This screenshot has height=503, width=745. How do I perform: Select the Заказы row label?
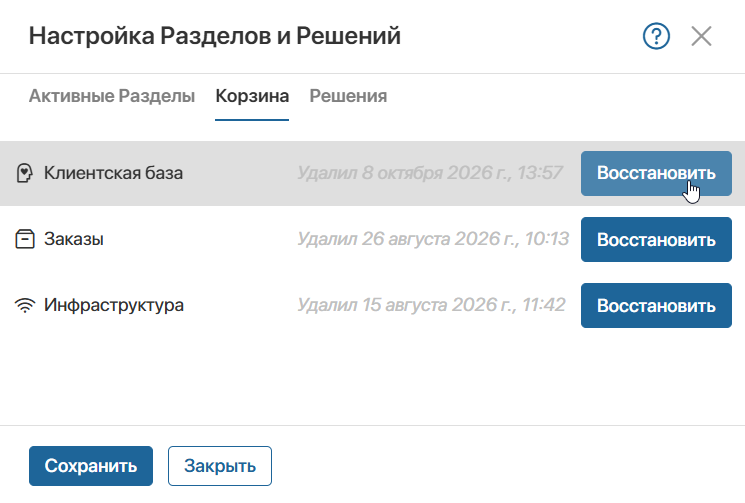74,239
